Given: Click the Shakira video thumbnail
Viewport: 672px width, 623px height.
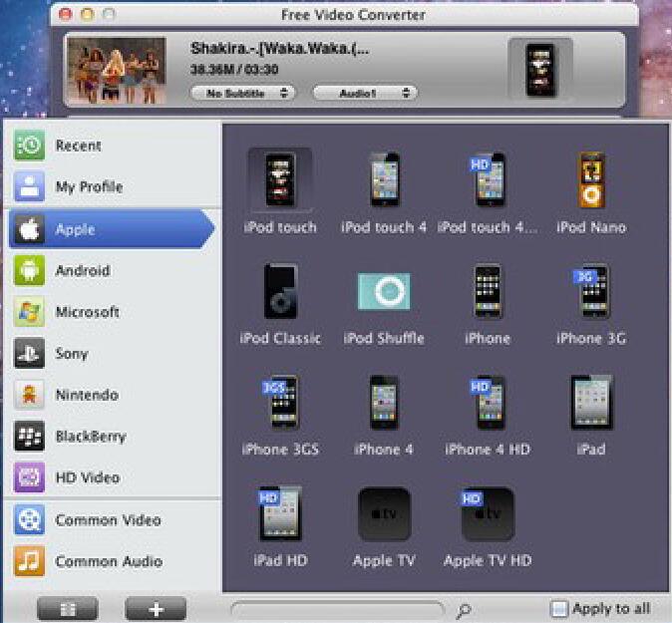Looking at the screenshot, I should click(x=117, y=71).
